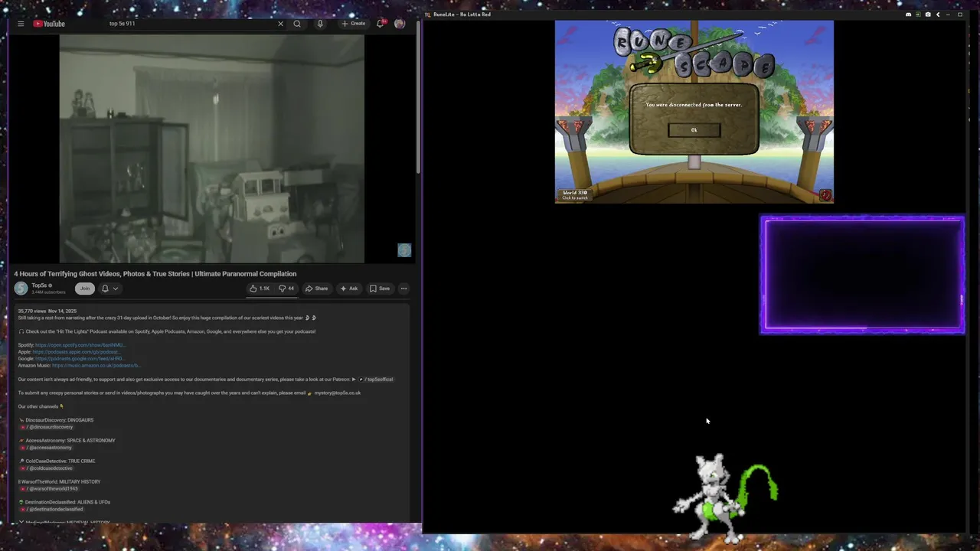This screenshot has width=980, height=551.
Task: Dislike the video with 44 dislikes
Action: click(x=286, y=289)
